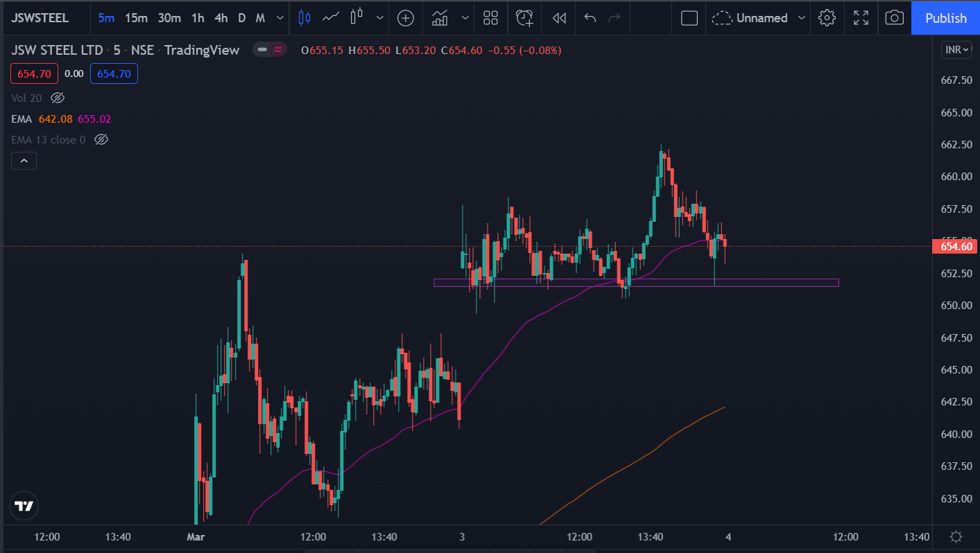The width and height of the screenshot is (980, 553).
Task: Show the hidden EMA 13 close indicator
Action: (101, 140)
